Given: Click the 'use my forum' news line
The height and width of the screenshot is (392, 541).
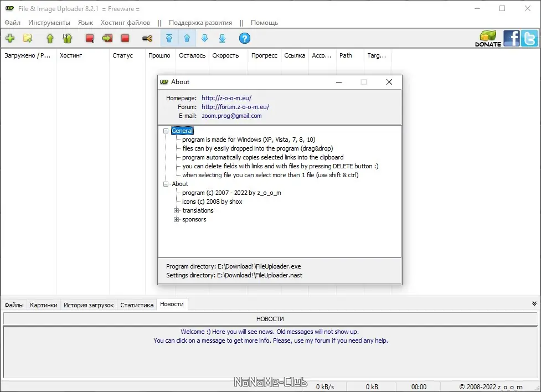Looking at the screenshot, I should click(x=271, y=341).
